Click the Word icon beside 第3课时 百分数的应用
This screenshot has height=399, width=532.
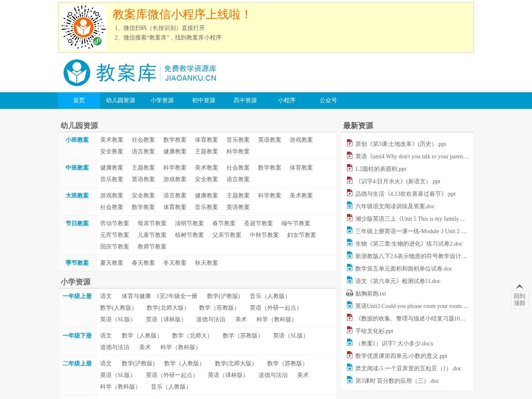coord(350,380)
